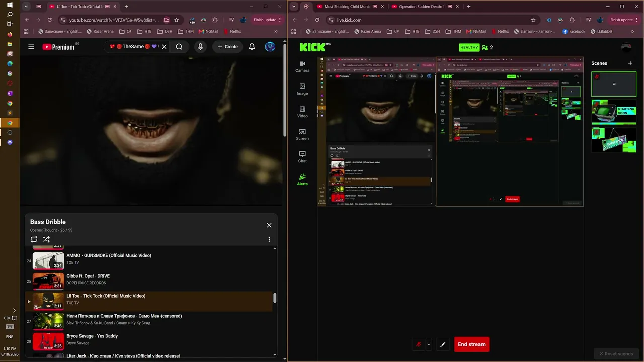The image size is (644, 362).
Task: Click the pencil edit icon beside End stream
Action: pos(443,344)
